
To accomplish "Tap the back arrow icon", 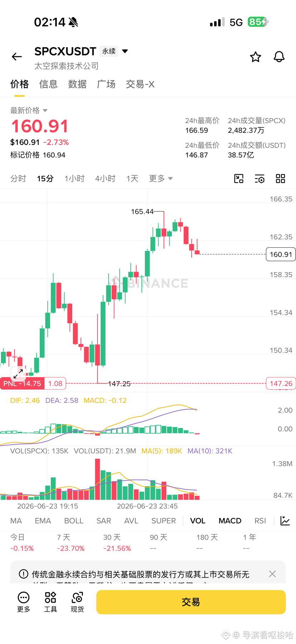I will tap(17, 57).
